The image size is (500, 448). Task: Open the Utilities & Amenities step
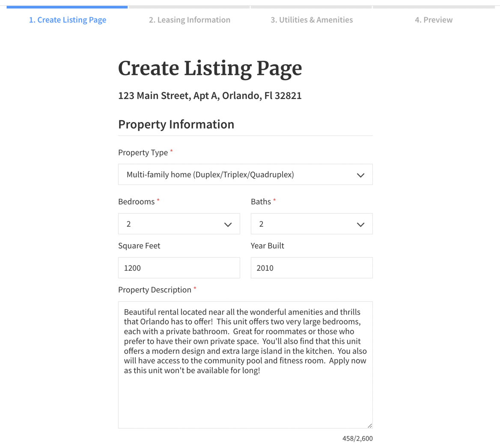[x=312, y=20]
